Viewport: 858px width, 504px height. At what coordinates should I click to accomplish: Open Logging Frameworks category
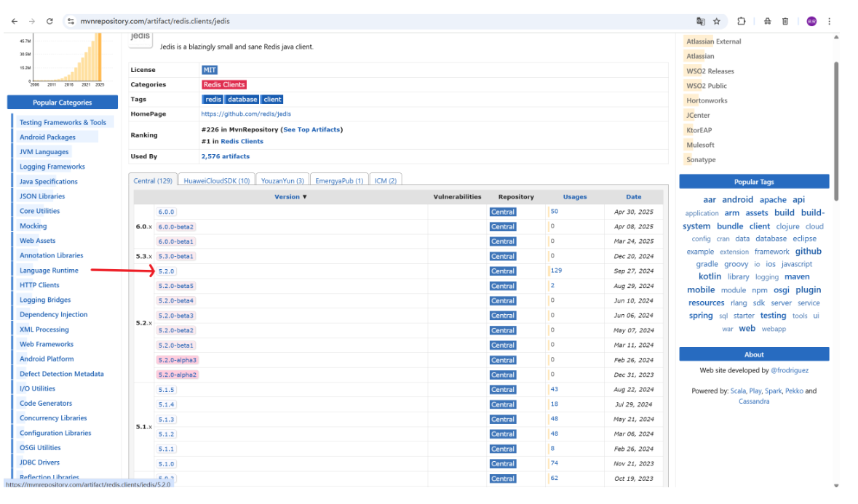point(52,167)
